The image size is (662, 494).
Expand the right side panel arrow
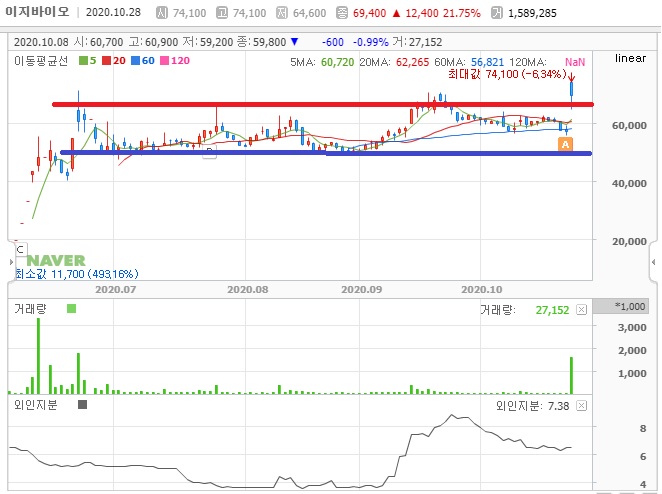click(653, 262)
